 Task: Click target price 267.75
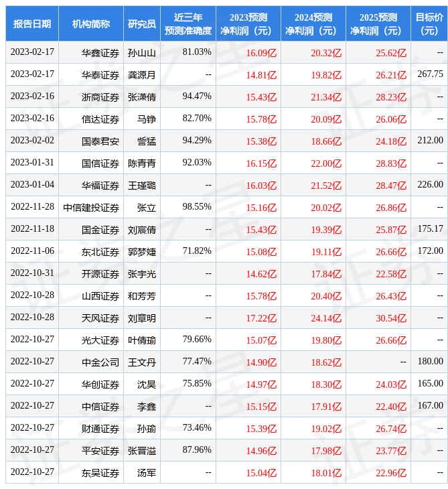tap(430, 74)
